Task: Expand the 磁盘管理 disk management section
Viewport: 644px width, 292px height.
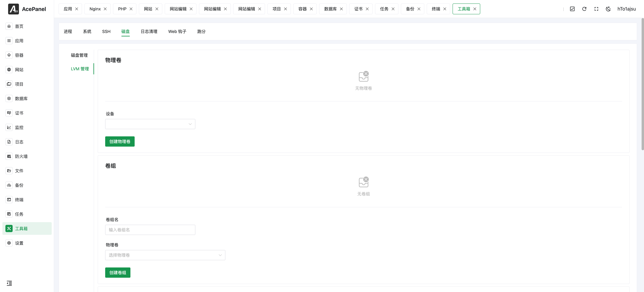Action: click(x=79, y=55)
